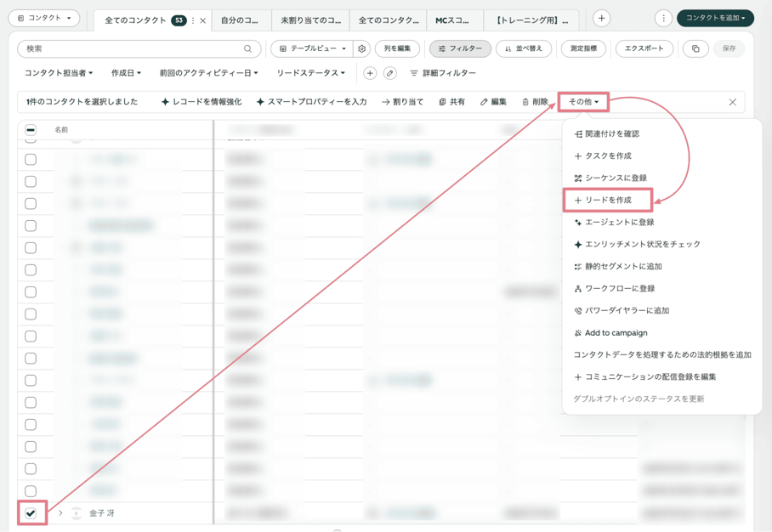Choose シーケンスに登録 from menu
Viewport: 772px width, 532px height.
(x=610, y=178)
